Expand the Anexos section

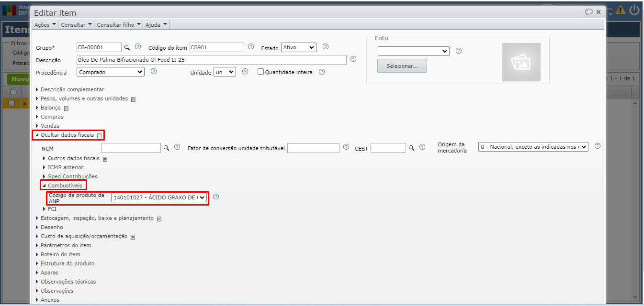pyautogui.click(x=48, y=300)
